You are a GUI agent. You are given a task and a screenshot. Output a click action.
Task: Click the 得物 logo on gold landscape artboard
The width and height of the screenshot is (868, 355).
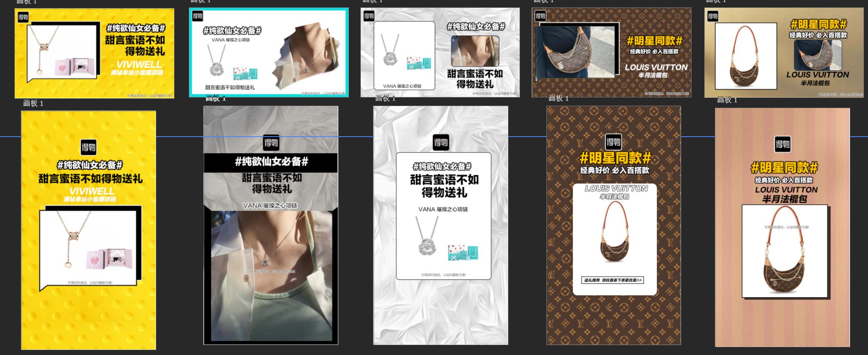713,17
